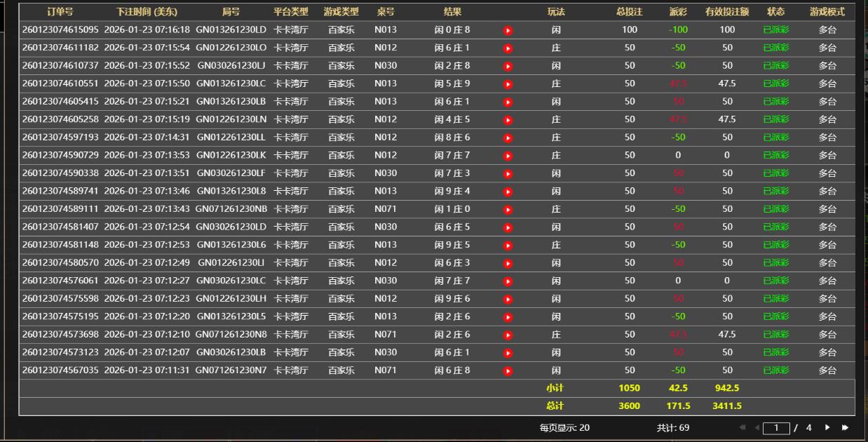This screenshot has width=868, height=442.
Task: Click the 派彩 column header
Action: click(x=678, y=12)
